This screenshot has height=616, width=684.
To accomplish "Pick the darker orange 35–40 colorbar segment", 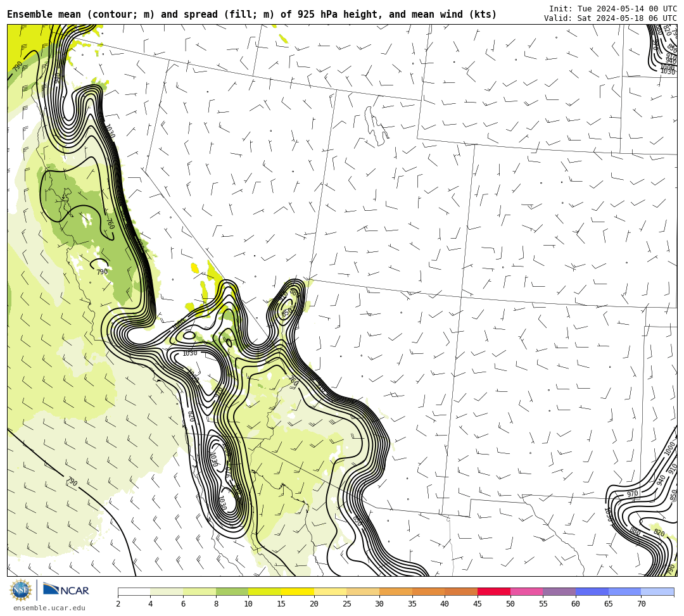I will (x=428, y=591).
